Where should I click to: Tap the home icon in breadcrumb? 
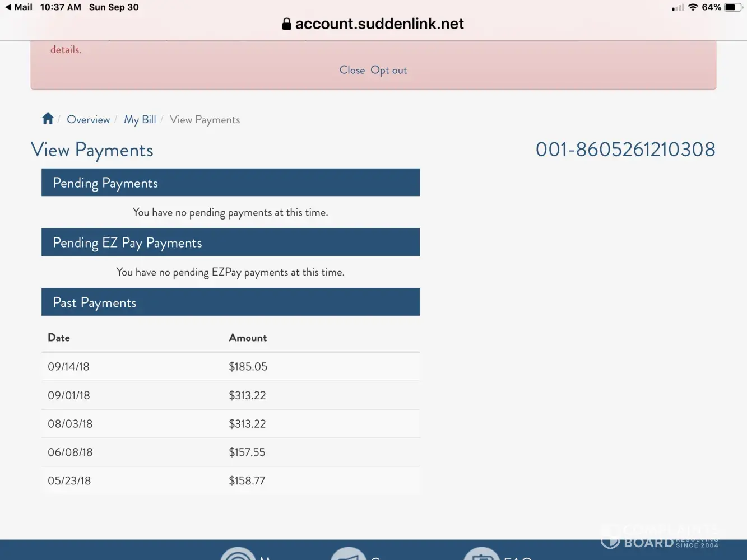tap(48, 118)
